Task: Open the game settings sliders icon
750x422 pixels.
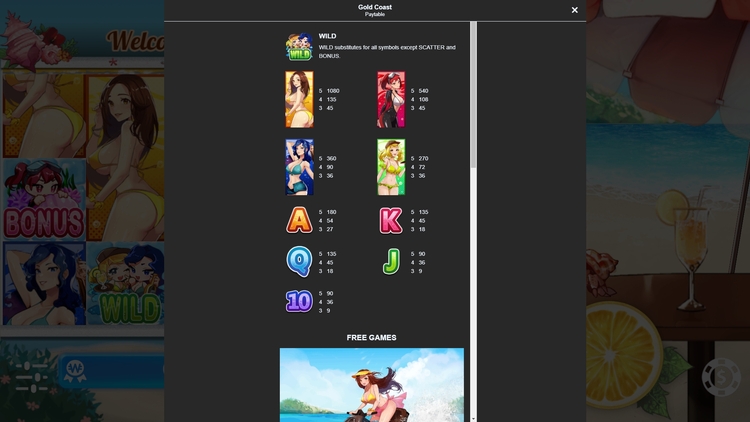Action: pos(32,376)
